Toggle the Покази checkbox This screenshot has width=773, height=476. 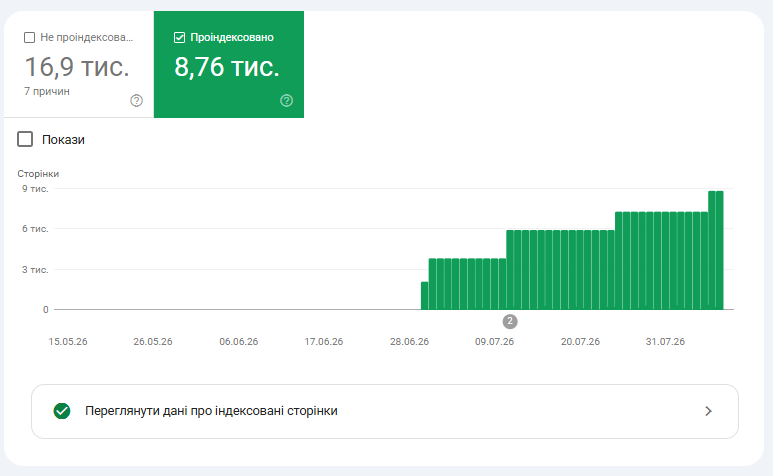25,139
